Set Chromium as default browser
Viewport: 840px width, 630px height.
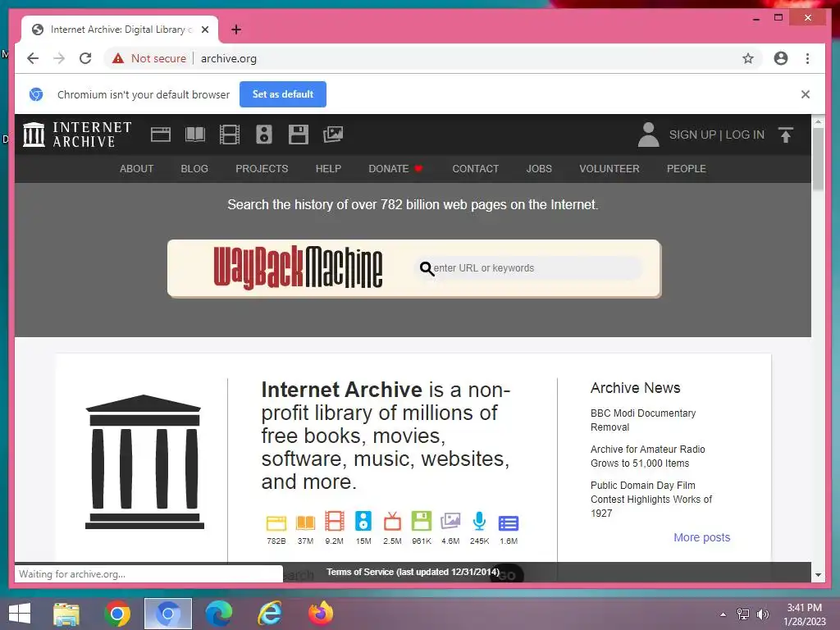click(x=283, y=94)
